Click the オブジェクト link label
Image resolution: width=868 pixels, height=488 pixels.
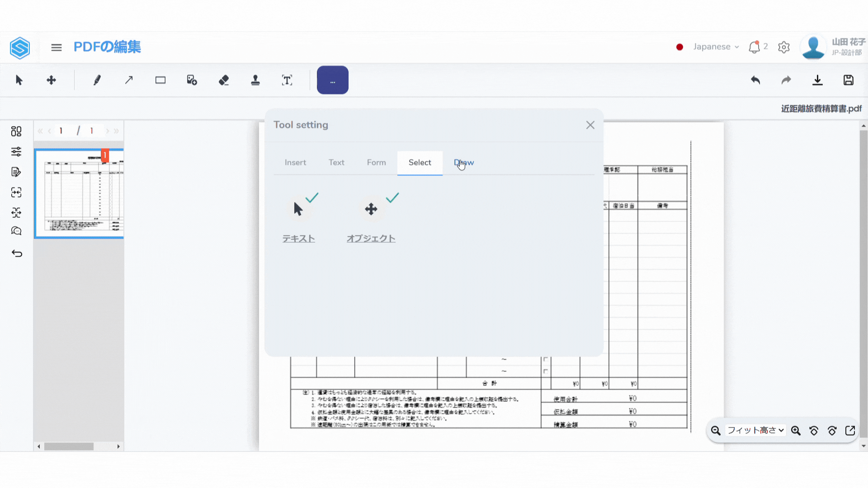coord(371,239)
